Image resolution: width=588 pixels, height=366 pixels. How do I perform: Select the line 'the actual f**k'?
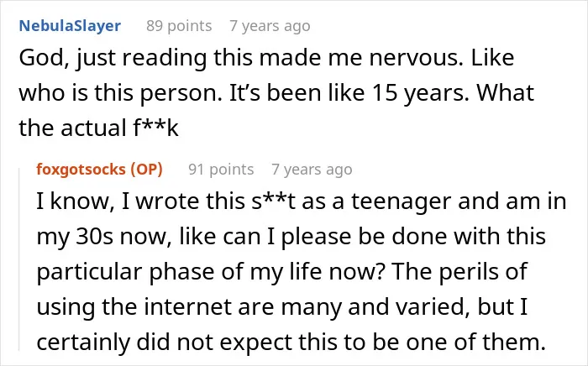pyautogui.click(x=98, y=128)
